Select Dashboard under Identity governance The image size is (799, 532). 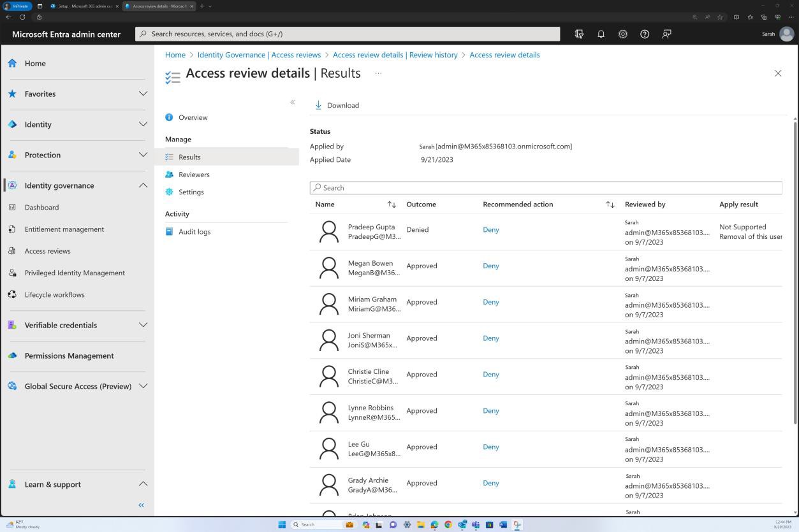tap(41, 207)
